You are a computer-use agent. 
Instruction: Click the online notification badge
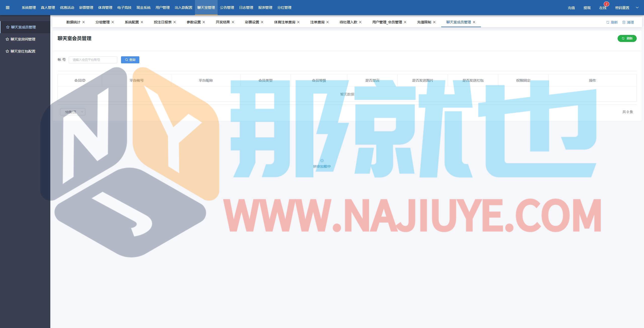(x=606, y=4)
